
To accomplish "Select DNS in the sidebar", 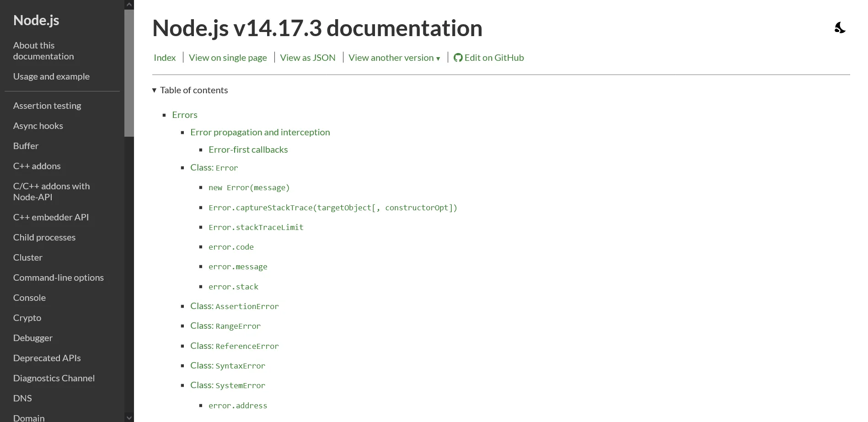I will [22, 398].
